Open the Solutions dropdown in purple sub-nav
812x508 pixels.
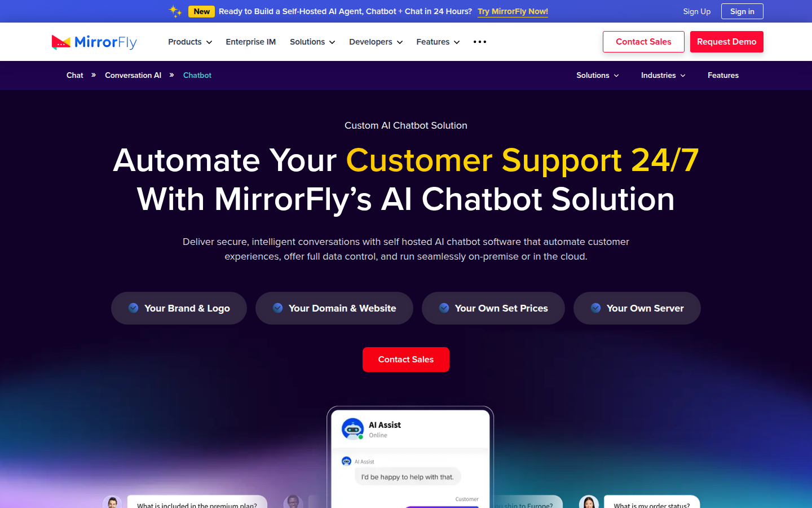coord(598,75)
